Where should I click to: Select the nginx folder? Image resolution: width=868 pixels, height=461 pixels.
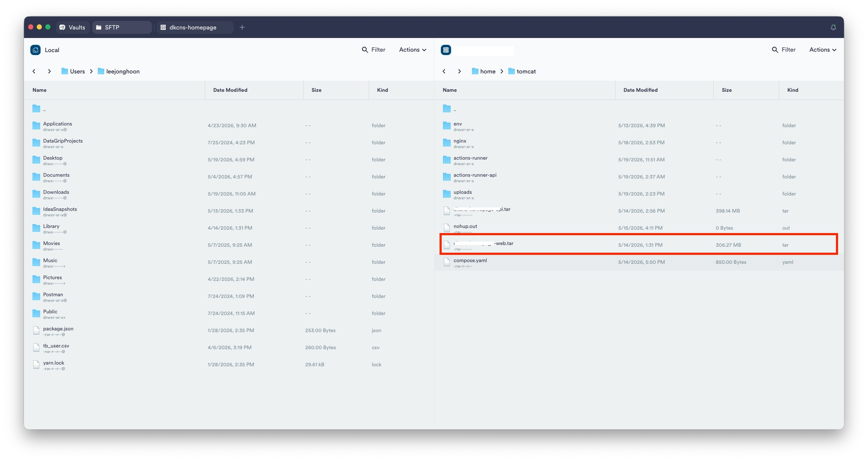click(x=639, y=143)
